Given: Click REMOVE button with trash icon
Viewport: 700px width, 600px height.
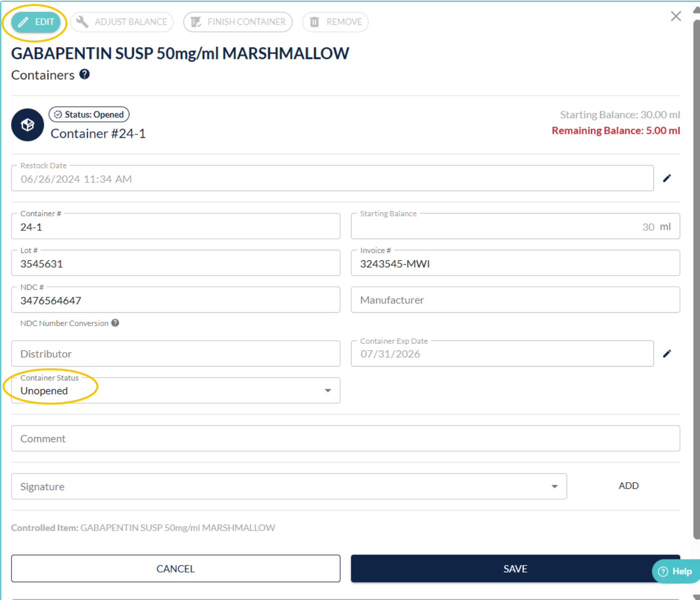Looking at the screenshot, I should [335, 22].
